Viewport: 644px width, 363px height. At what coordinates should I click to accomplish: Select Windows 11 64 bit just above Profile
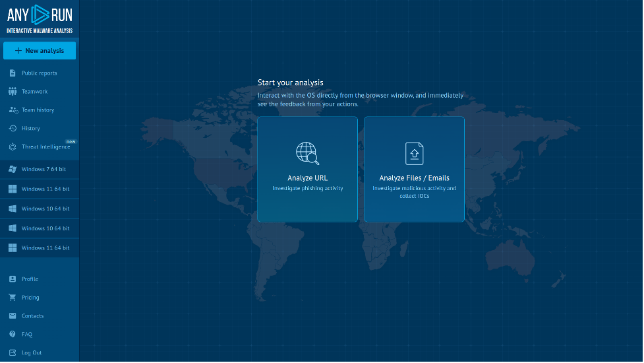click(40, 248)
